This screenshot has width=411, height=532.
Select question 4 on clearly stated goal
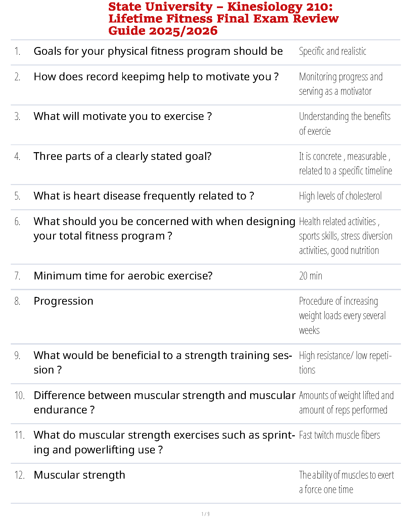tap(123, 156)
